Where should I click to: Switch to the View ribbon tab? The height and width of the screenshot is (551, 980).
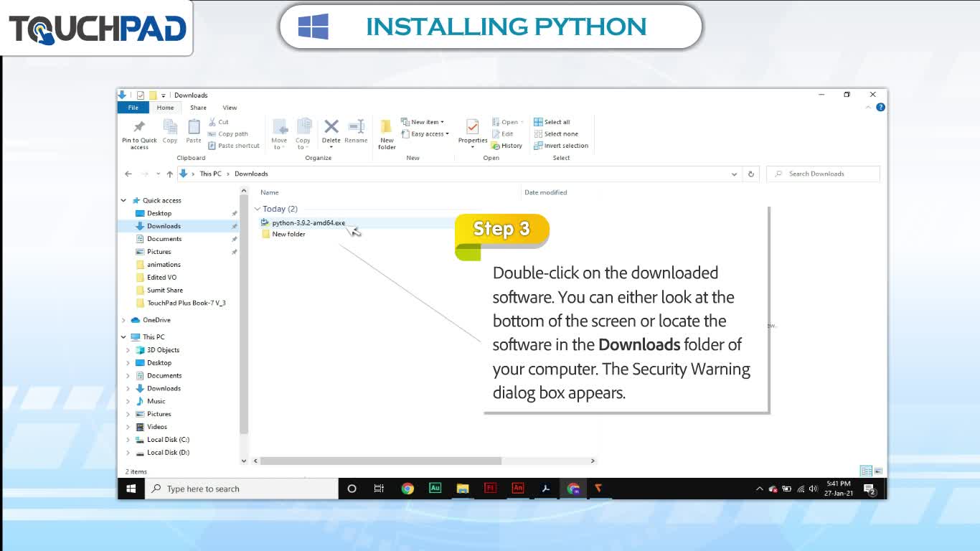click(230, 108)
